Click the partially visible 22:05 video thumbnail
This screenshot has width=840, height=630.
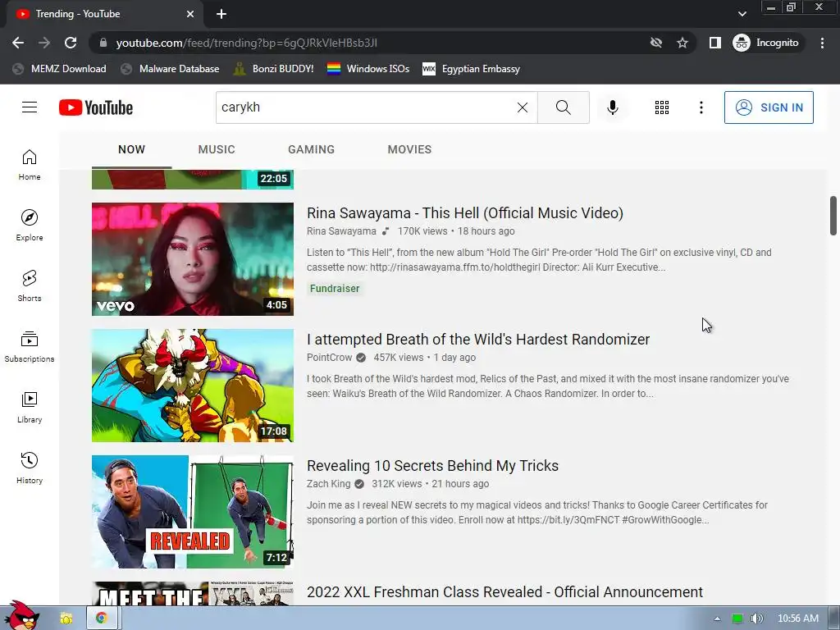(x=193, y=180)
